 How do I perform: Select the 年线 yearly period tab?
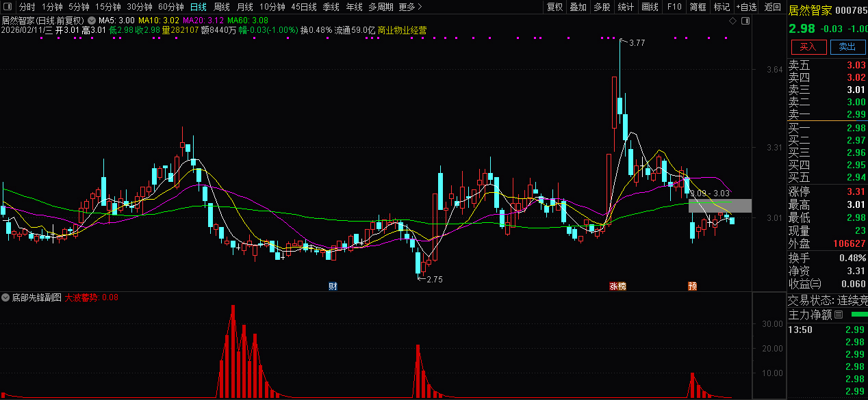(354, 7)
